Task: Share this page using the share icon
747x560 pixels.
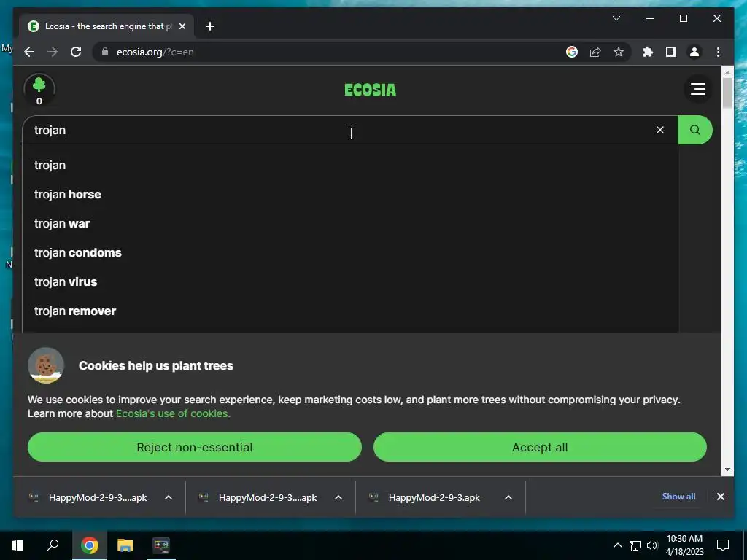Action: [x=595, y=52]
